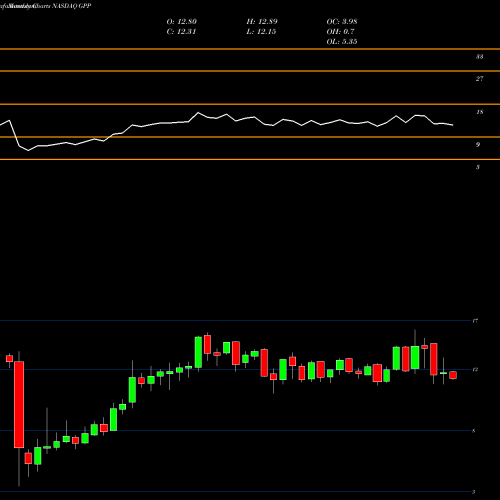Click the tallest red candlestick body
Viewport: 500px width, 500px height.
point(19,405)
